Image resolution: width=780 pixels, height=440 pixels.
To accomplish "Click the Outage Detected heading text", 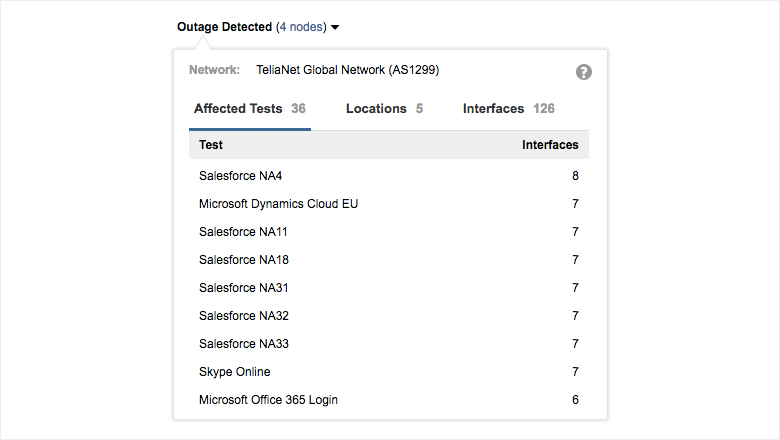I will pos(224,27).
